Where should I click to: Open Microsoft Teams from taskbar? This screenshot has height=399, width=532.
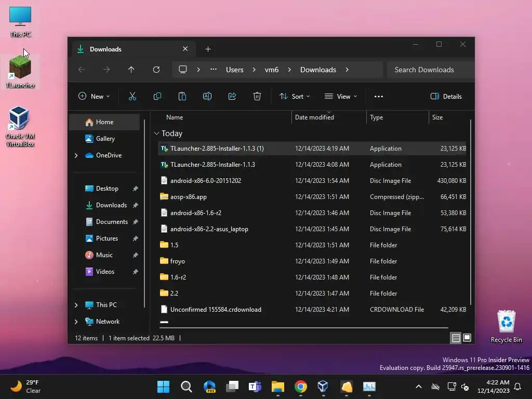pyautogui.click(x=255, y=387)
